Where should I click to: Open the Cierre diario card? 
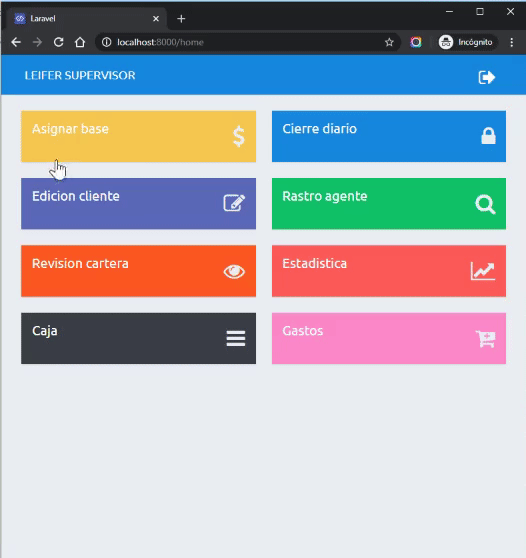pos(389,137)
